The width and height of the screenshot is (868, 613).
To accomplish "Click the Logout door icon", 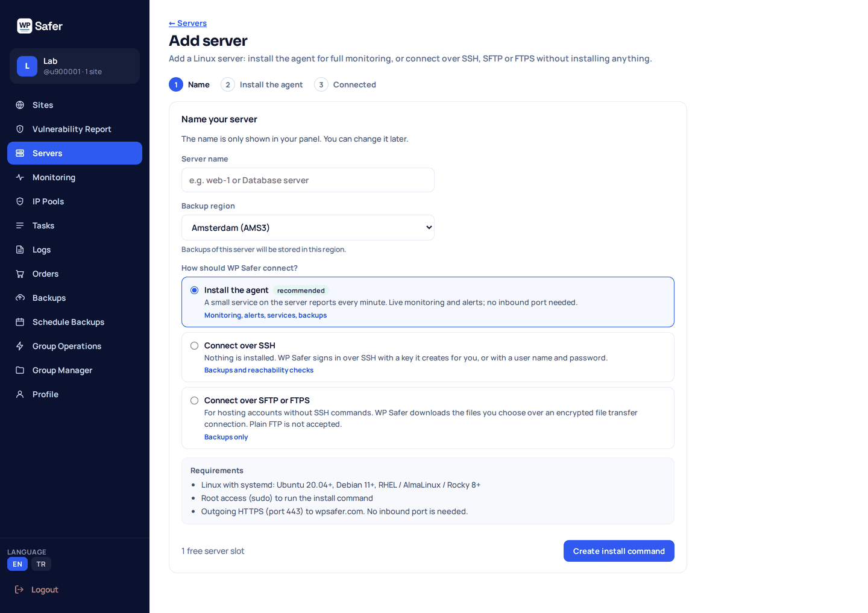I will (19, 589).
